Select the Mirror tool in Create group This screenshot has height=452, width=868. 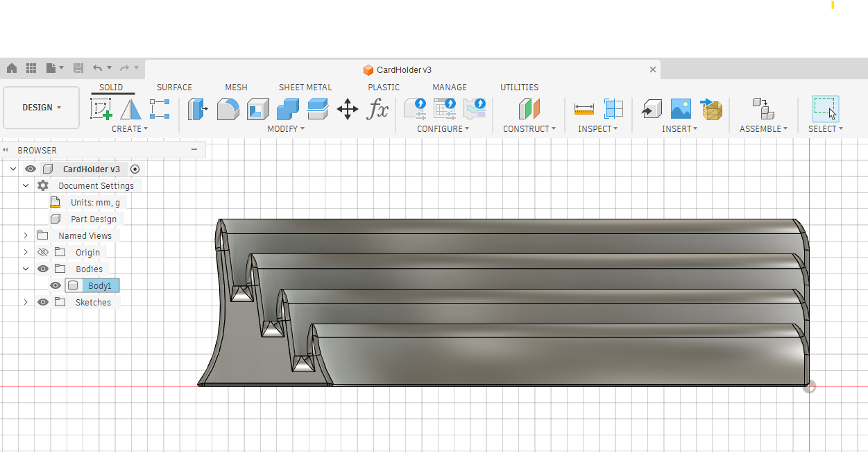(x=130, y=109)
